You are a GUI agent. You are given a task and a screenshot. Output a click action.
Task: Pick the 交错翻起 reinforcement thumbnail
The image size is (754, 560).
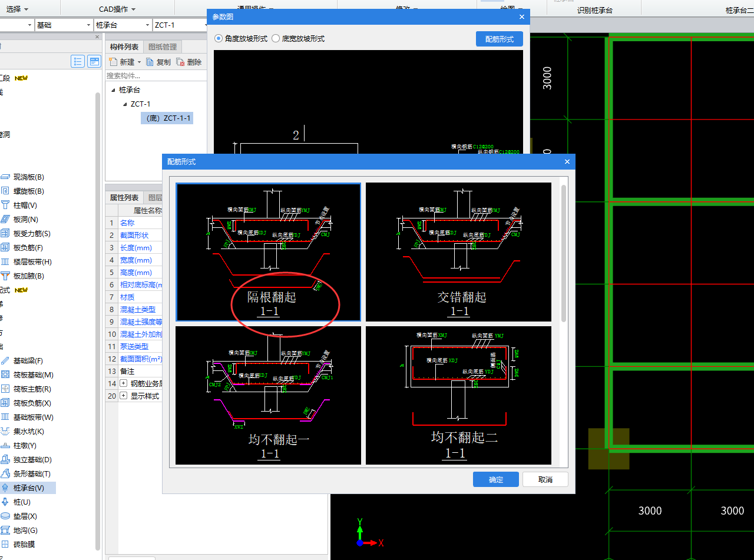click(458, 252)
